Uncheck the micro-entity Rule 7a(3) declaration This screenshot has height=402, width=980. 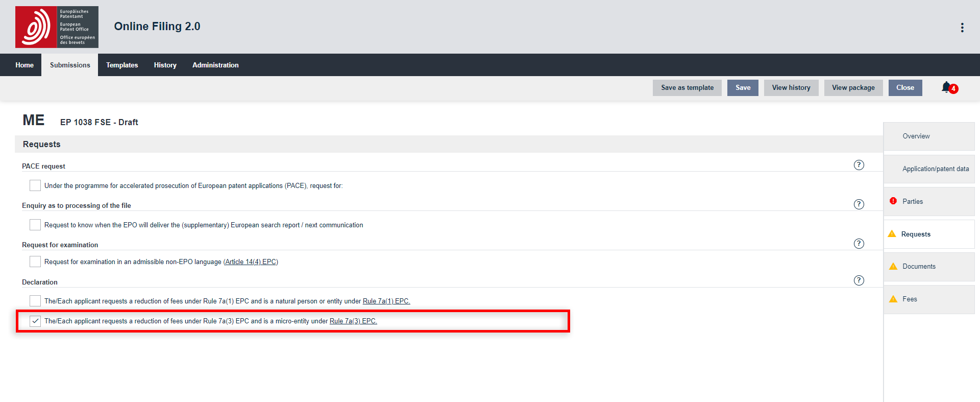point(35,321)
